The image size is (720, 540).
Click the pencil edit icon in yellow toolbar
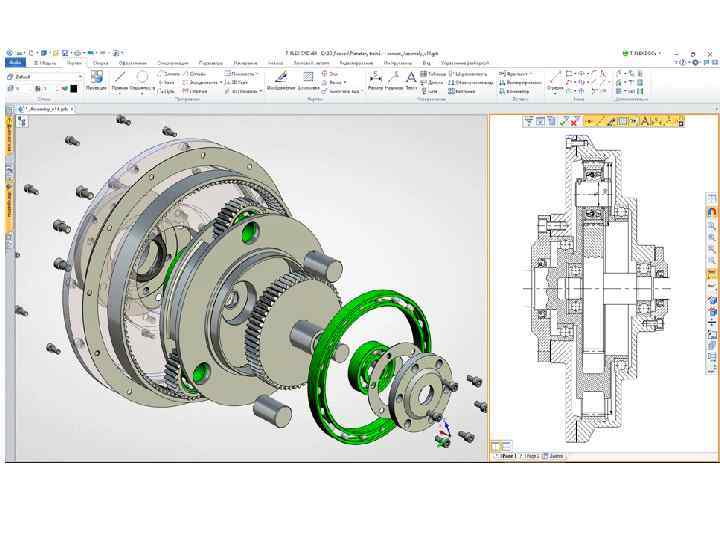(x=611, y=122)
